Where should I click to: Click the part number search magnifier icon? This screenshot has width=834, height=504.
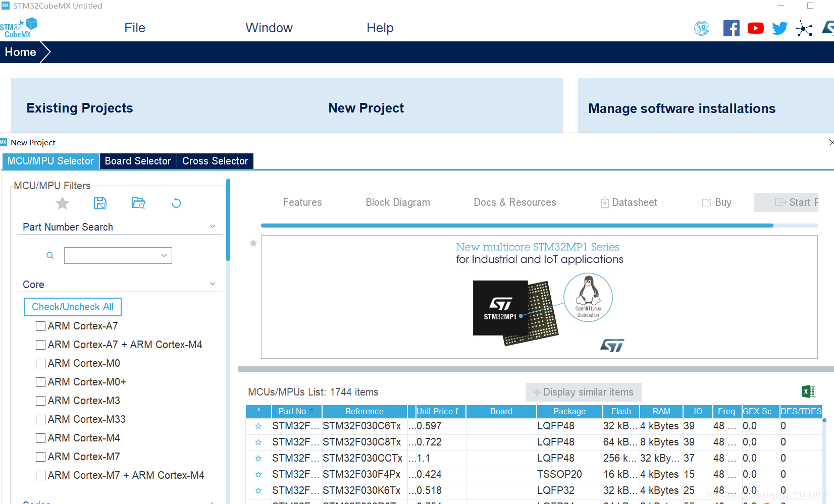(50, 256)
